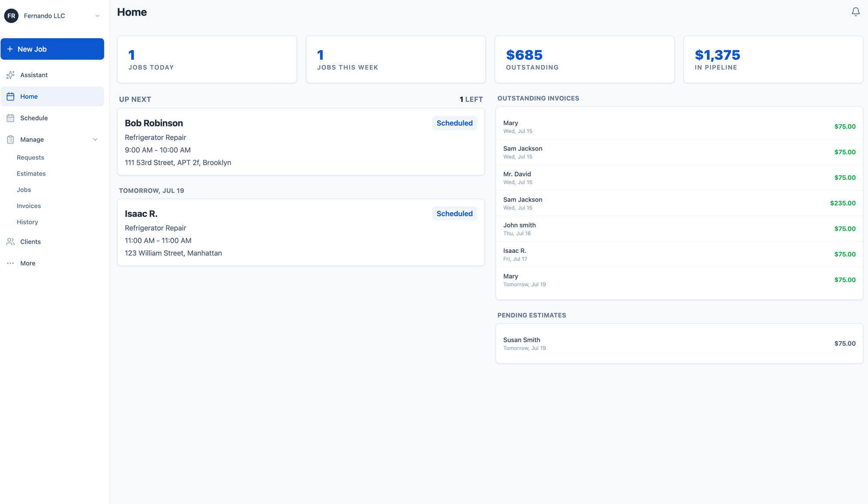Click the Manage clipboard icon
Viewport: 868px width, 504px height.
point(10,140)
